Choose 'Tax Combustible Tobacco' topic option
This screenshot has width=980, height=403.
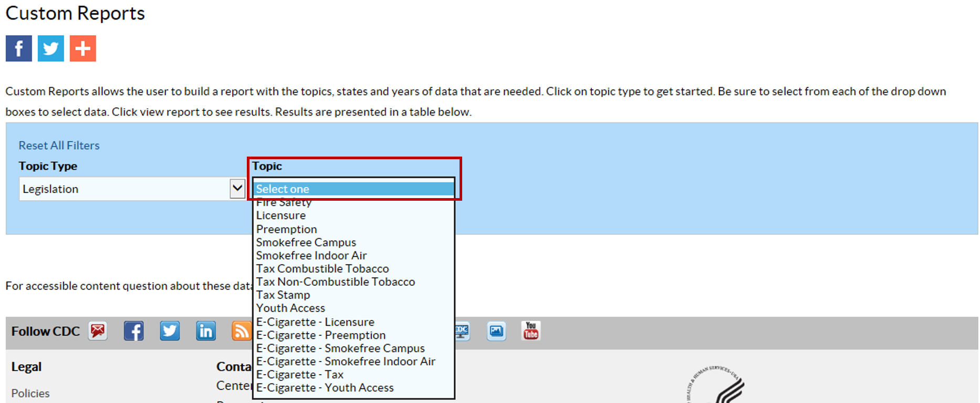coord(322,269)
